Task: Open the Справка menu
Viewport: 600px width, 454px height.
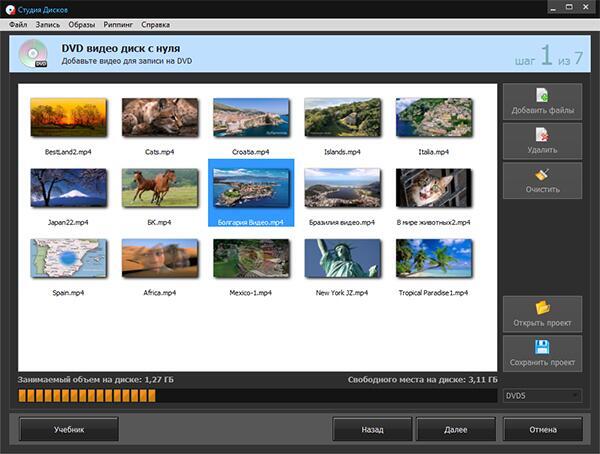Action: click(x=156, y=24)
